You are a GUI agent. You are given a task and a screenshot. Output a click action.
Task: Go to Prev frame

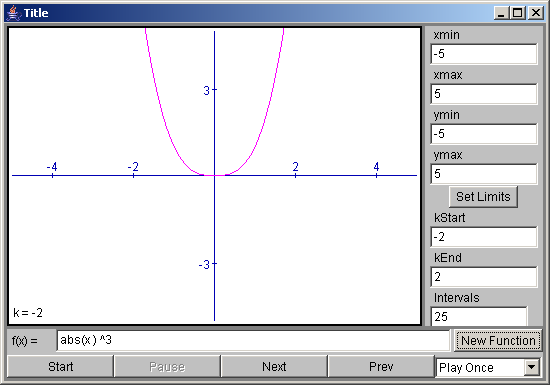pyautogui.click(x=381, y=367)
